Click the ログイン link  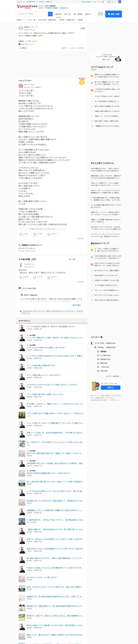[41, 8]
